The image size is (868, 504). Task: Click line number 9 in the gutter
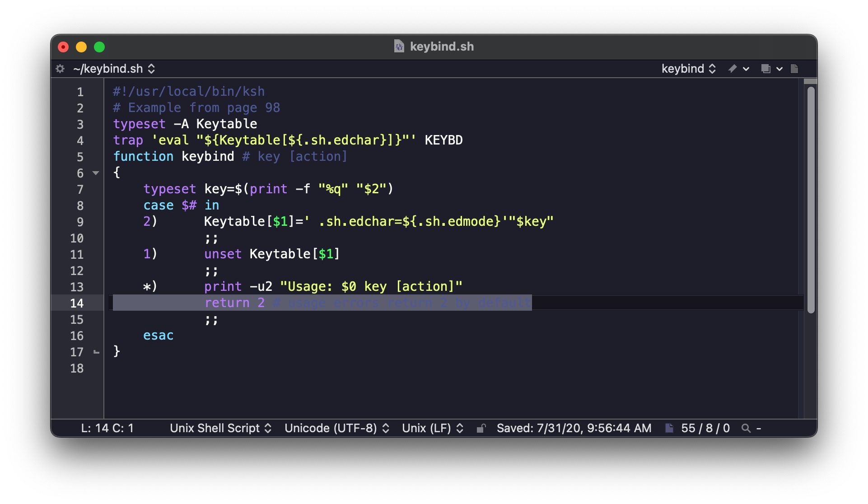click(80, 222)
